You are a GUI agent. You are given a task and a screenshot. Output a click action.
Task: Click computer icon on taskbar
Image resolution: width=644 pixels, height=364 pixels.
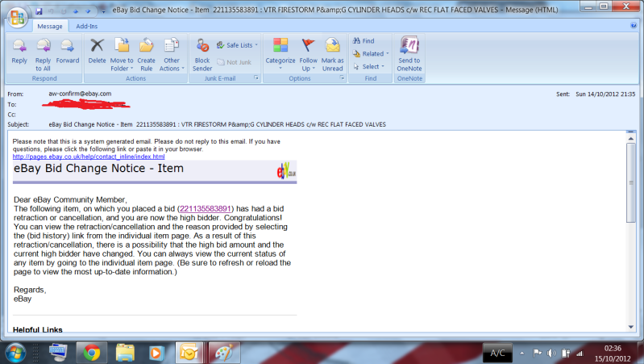coord(58,353)
